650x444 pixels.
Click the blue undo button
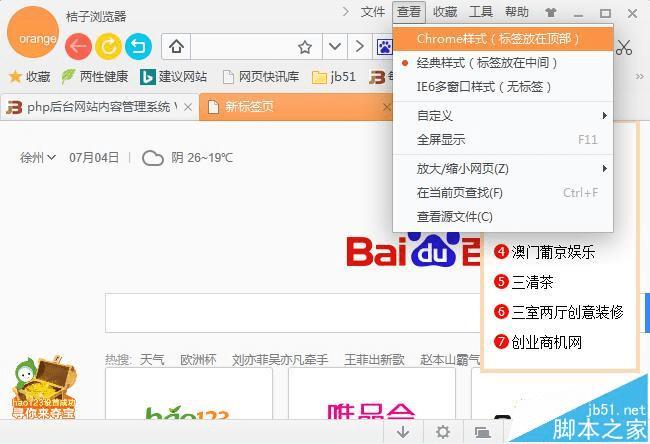138,46
